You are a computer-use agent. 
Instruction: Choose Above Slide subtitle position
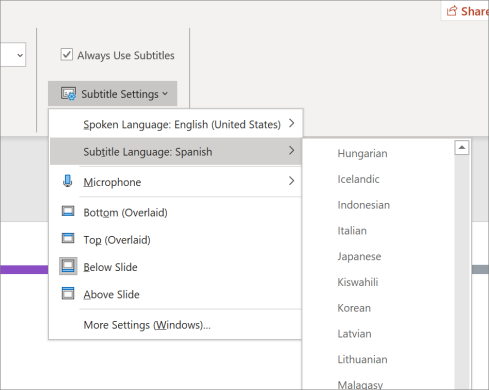[x=176, y=294]
